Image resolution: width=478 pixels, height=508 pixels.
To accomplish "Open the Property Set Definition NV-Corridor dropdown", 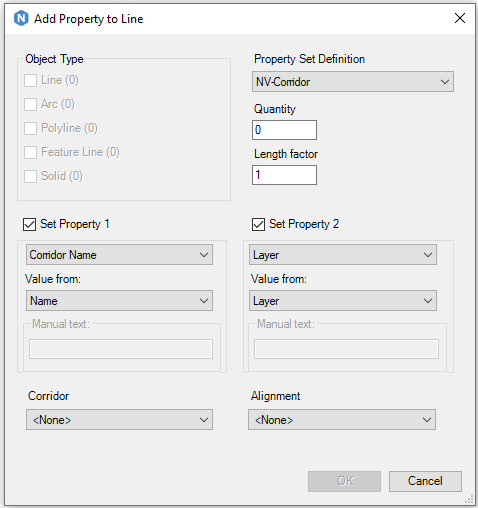I will (x=353, y=82).
